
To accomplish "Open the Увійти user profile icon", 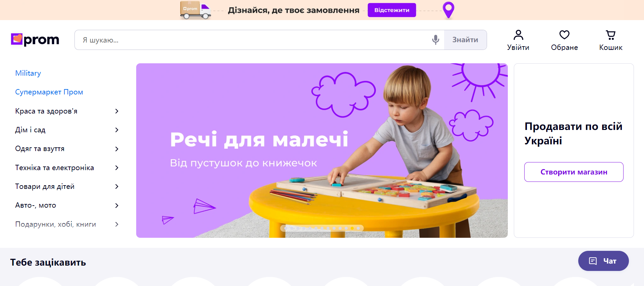I will pyautogui.click(x=518, y=35).
